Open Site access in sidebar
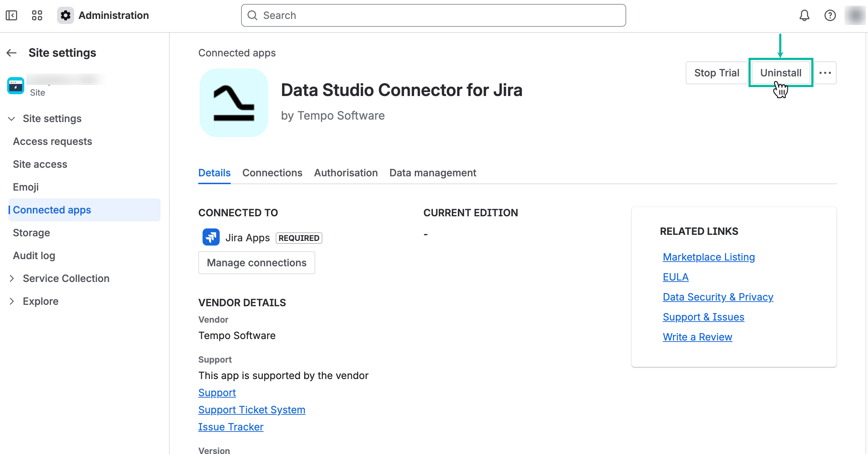The width and height of the screenshot is (868, 454). click(40, 164)
